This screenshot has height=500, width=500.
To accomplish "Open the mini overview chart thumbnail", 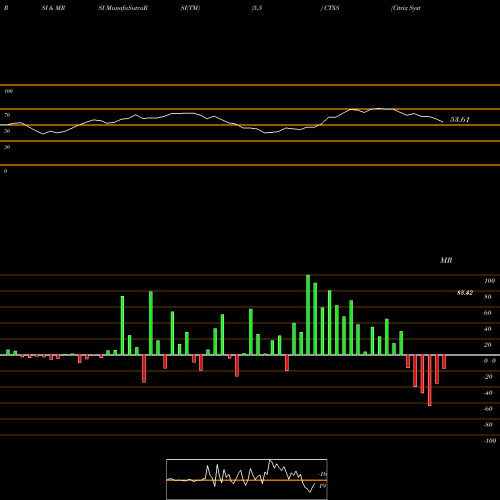I will tap(247, 479).
